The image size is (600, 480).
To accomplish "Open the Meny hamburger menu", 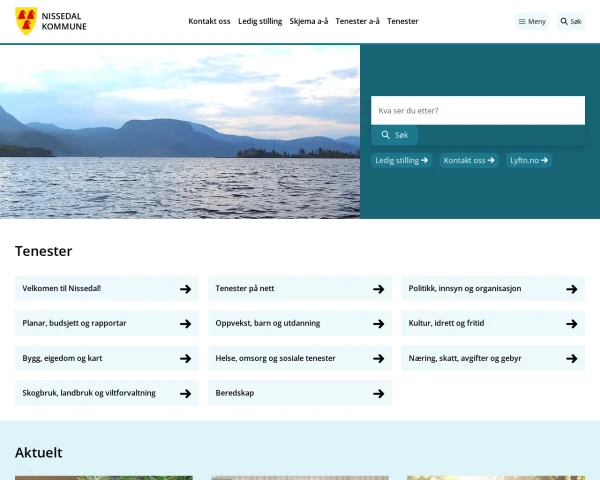I will click(532, 21).
